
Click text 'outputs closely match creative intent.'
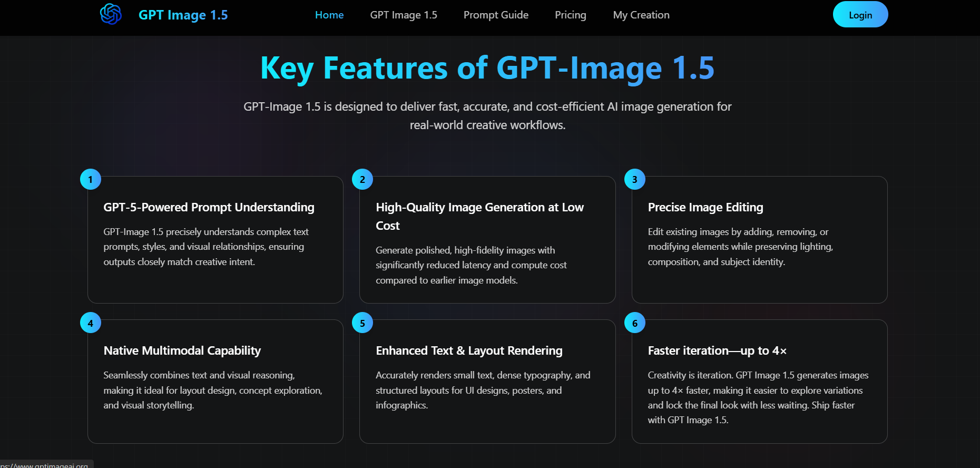pos(179,262)
